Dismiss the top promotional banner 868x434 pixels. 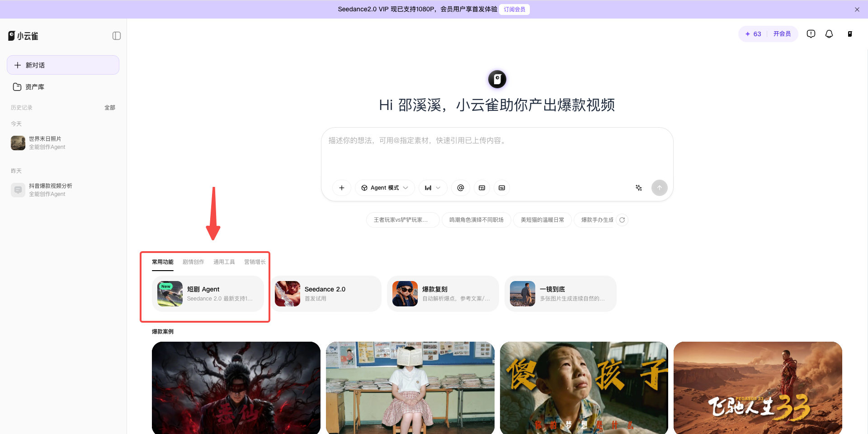[x=857, y=10]
